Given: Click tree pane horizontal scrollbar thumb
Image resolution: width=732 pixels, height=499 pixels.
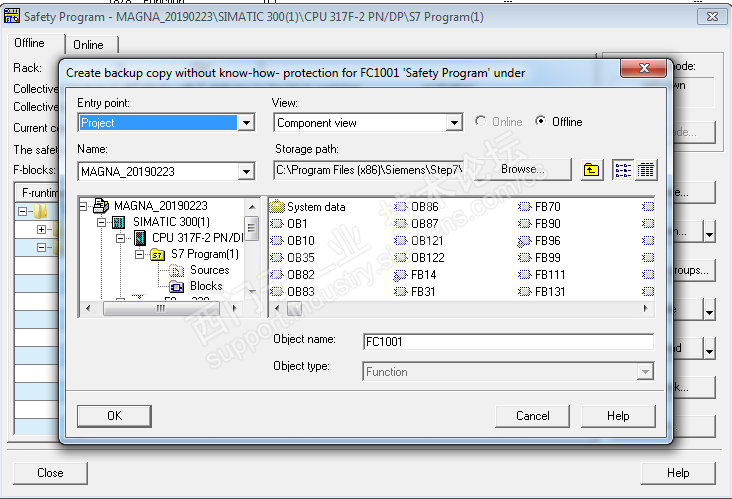Looking at the screenshot, I should 161,308.
